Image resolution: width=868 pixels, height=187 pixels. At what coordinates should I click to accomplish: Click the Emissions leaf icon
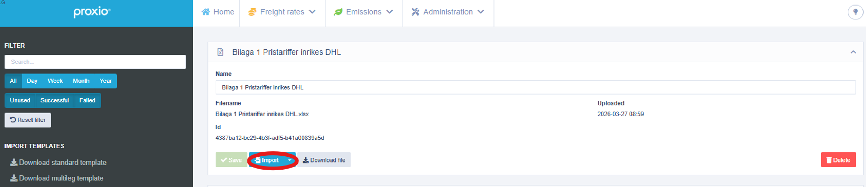tap(338, 12)
